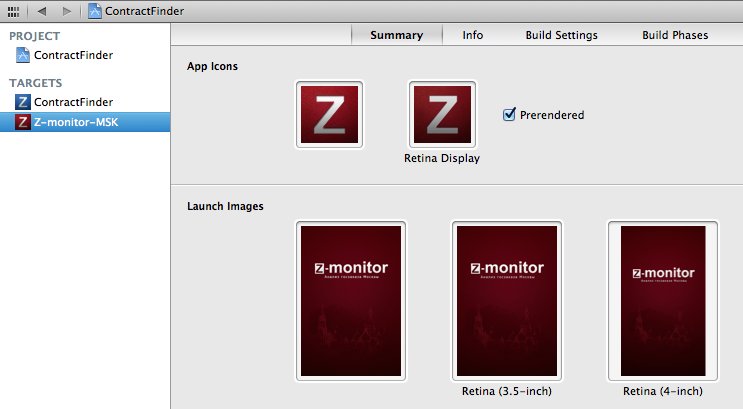Image resolution: width=743 pixels, height=409 pixels.
Task: Click the blue Z ContractFinder target icon
Action: pyautogui.click(x=22, y=102)
